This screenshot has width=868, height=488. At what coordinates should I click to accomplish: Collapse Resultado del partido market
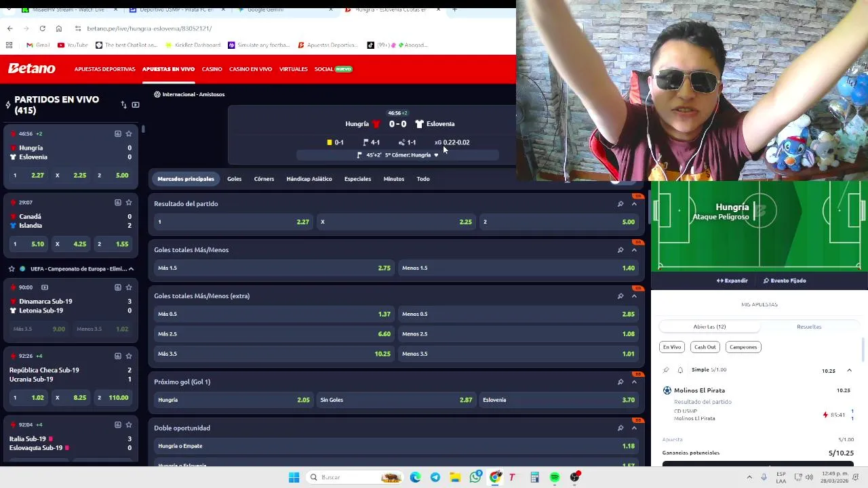(x=634, y=204)
